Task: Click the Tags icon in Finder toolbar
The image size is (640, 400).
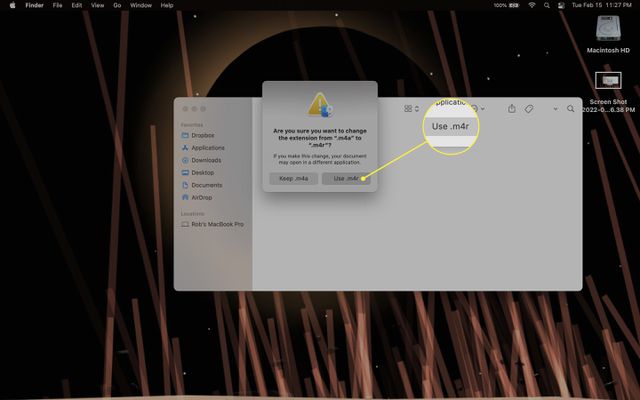Action: 529,108
